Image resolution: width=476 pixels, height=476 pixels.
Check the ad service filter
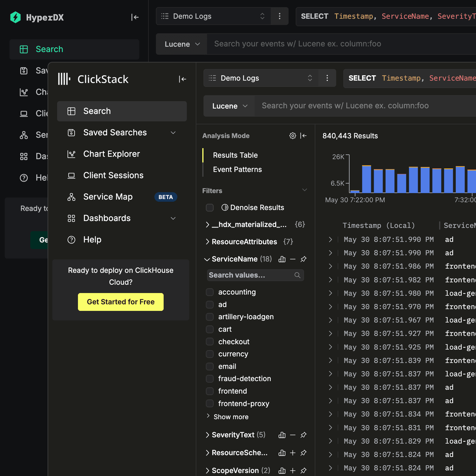click(210, 305)
